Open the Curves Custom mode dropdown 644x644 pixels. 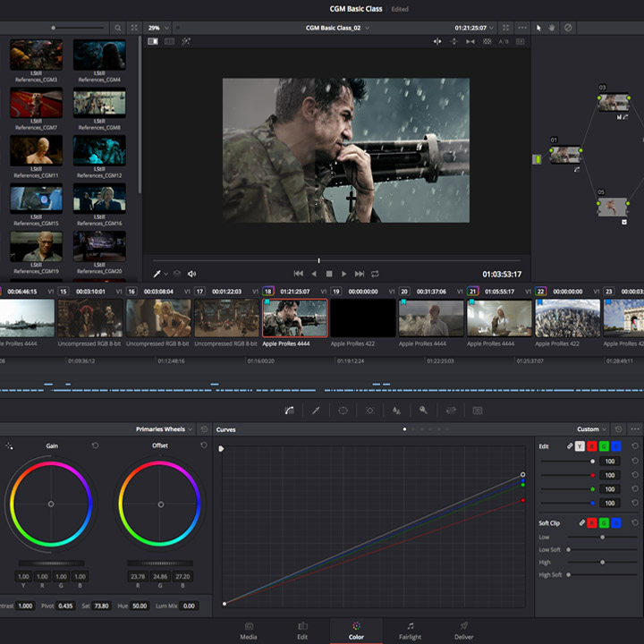tap(592, 429)
